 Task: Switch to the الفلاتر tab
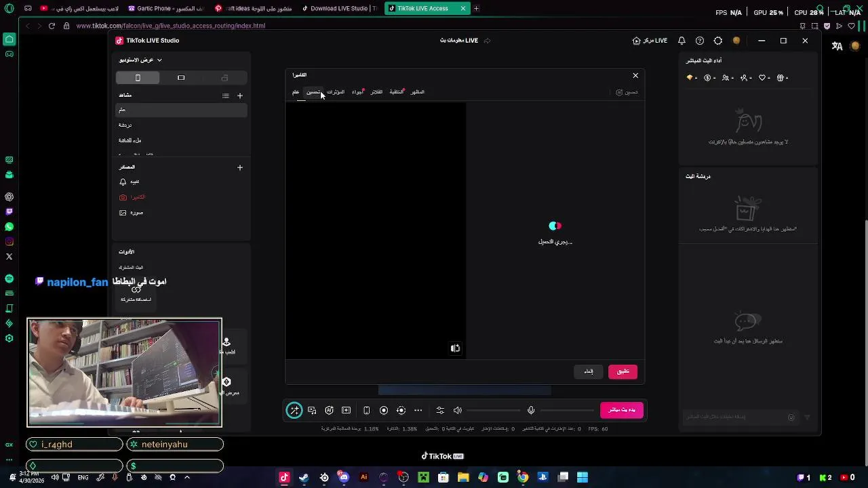point(376,92)
